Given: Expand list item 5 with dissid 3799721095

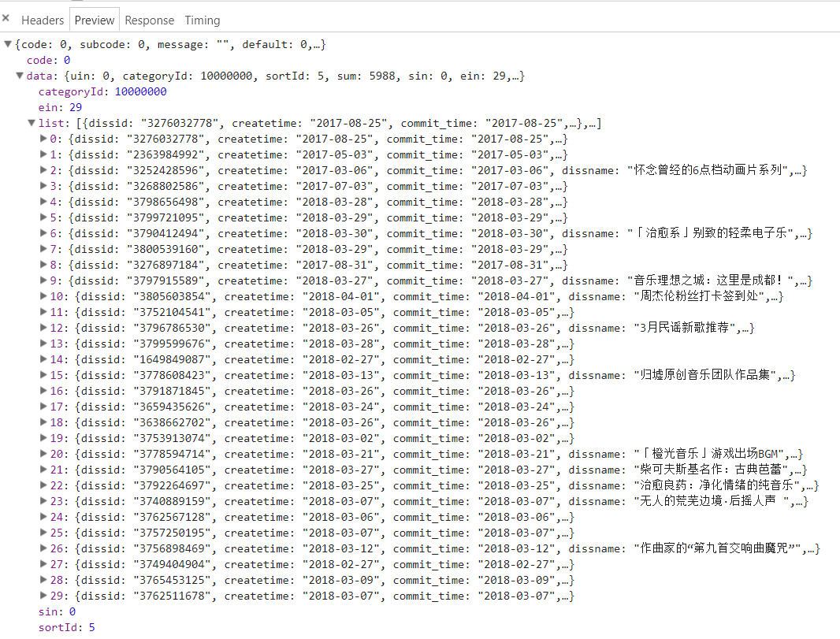Looking at the screenshot, I should [x=43, y=217].
